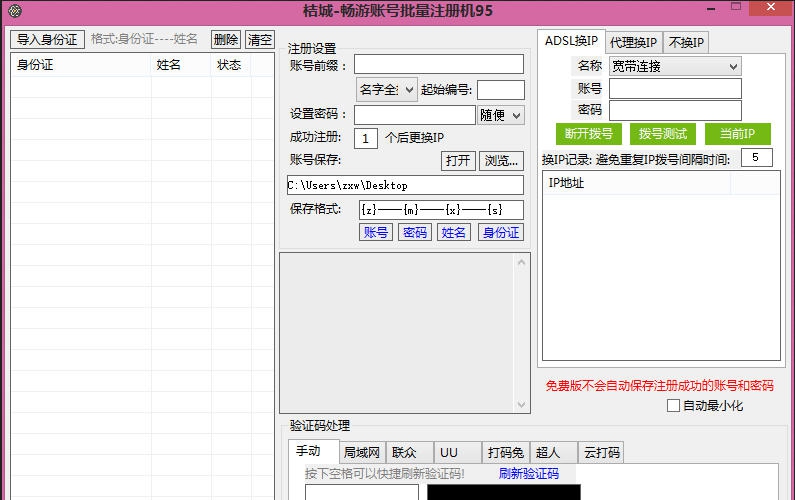Click the 浏览... browse button

(501, 161)
